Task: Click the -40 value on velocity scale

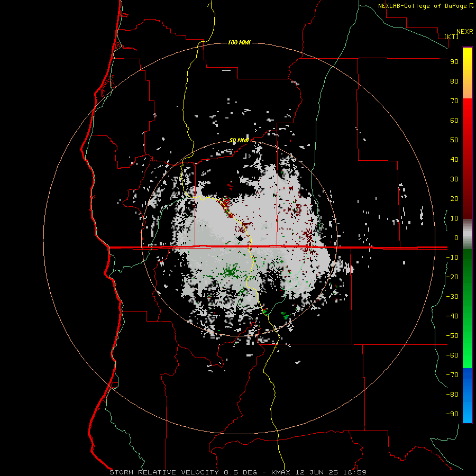Action: [x=452, y=316]
